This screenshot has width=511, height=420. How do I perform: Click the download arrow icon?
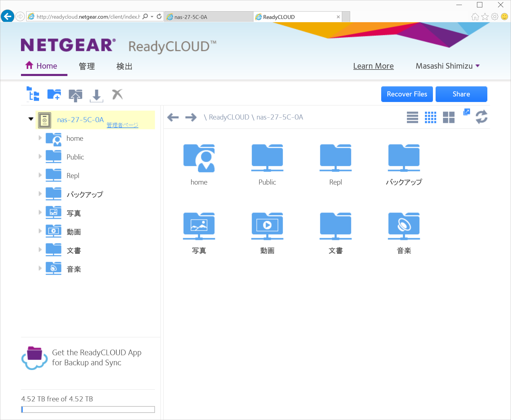(x=96, y=96)
